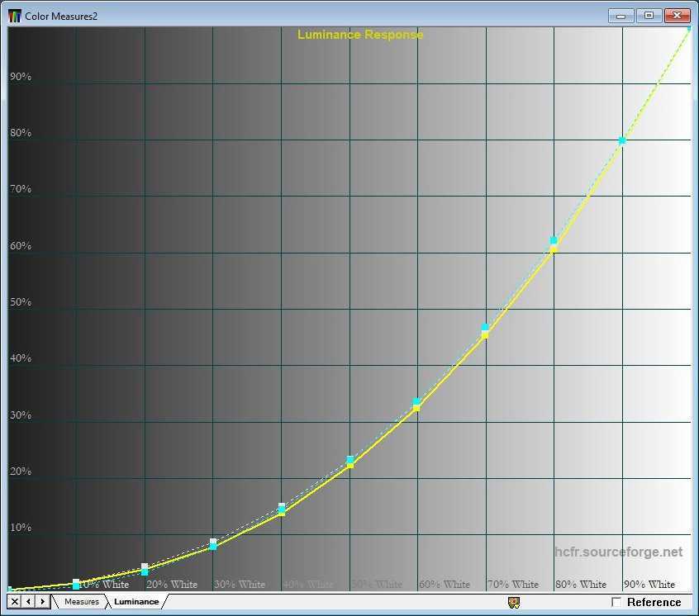Click the Color Measures2 title bar icon

15,16
